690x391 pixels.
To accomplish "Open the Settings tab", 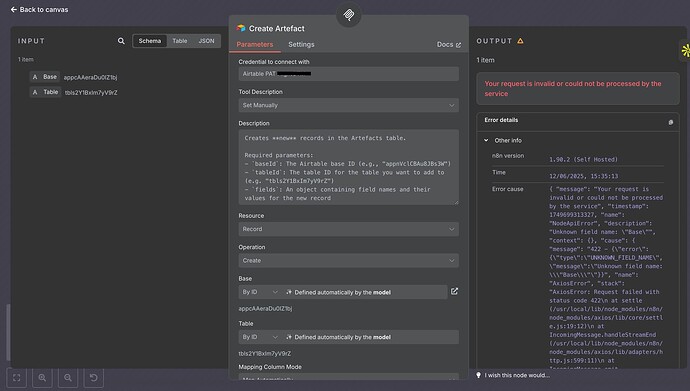I will 301,44.
